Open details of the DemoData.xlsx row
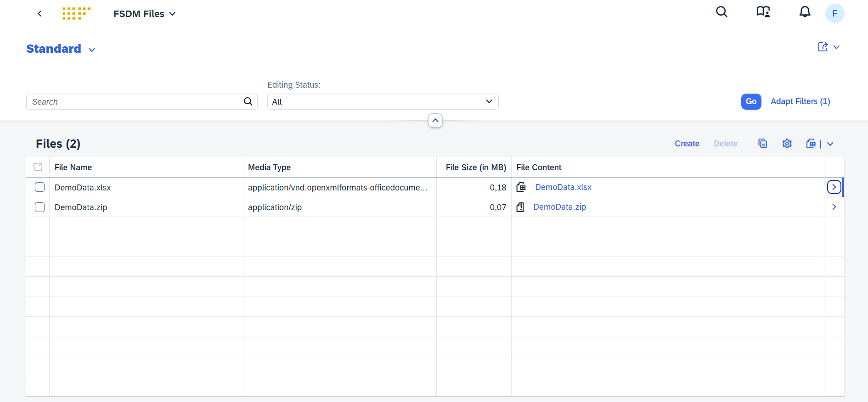The image size is (868, 402). point(834,187)
